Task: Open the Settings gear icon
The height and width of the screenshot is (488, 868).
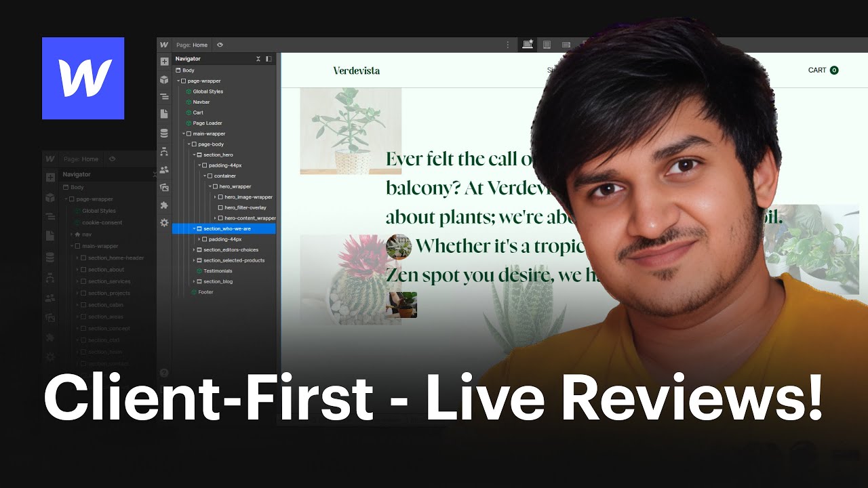Action: click(x=164, y=222)
